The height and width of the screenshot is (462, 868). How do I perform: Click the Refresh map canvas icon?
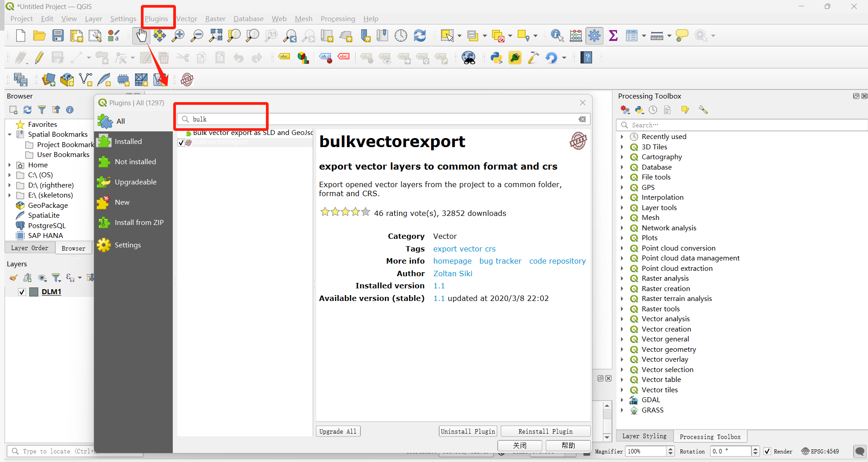(419, 36)
